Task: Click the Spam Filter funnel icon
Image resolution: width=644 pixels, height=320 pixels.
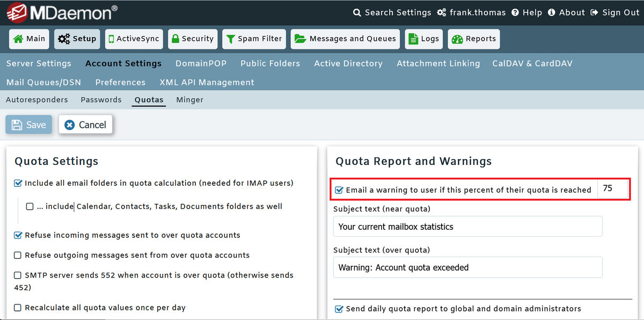Action: (230, 39)
